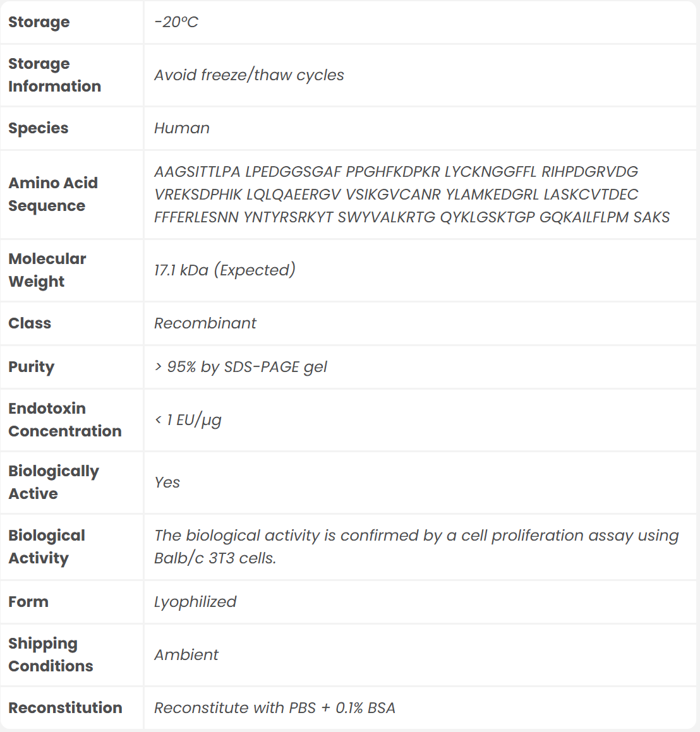Click the amino acid sequence text block
The width and height of the screenshot is (700, 732).
[411, 195]
